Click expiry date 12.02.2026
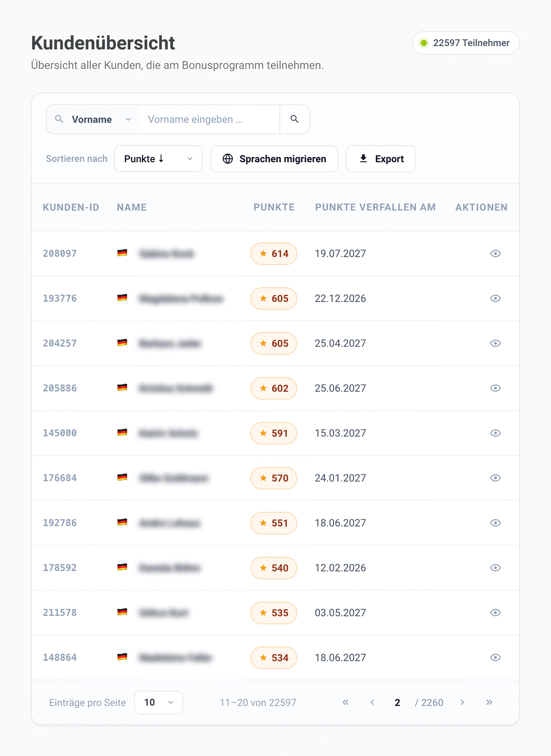The height and width of the screenshot is (756, 551). point(340,568)
